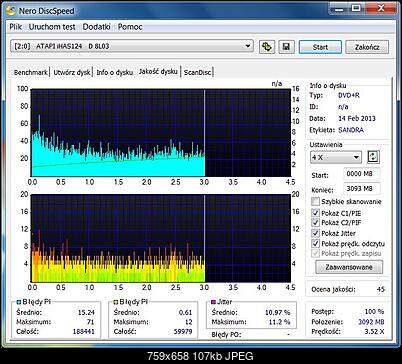Click the Start button
Screen dimensions: 402x364
320,47
